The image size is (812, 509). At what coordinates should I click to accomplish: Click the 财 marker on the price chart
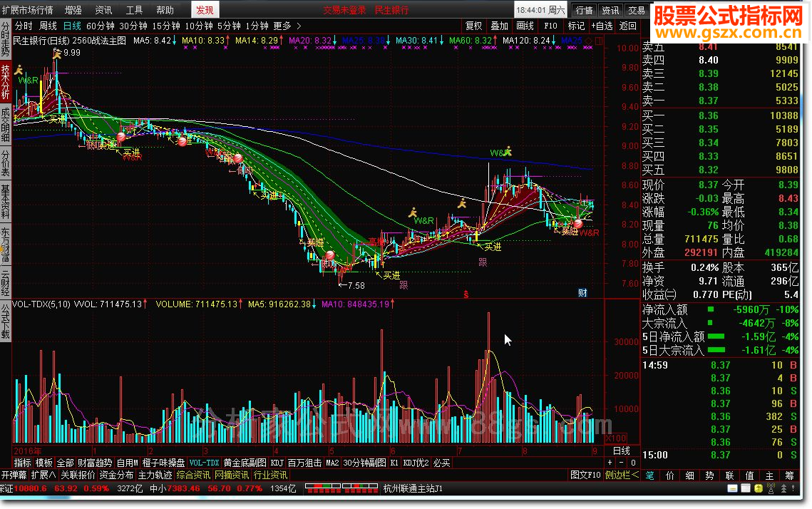click(582, 292)
